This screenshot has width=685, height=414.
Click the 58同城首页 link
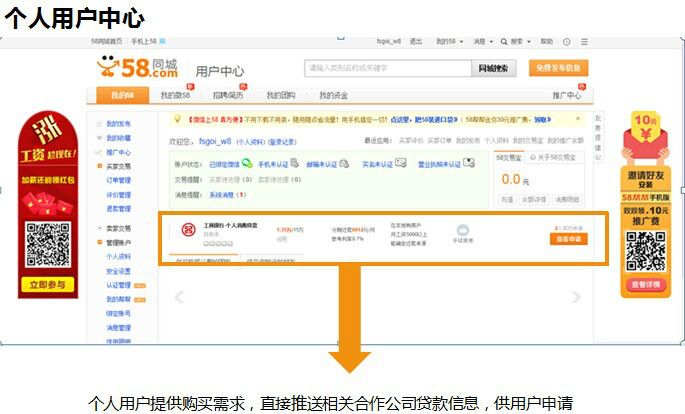[x=107, y=41]
